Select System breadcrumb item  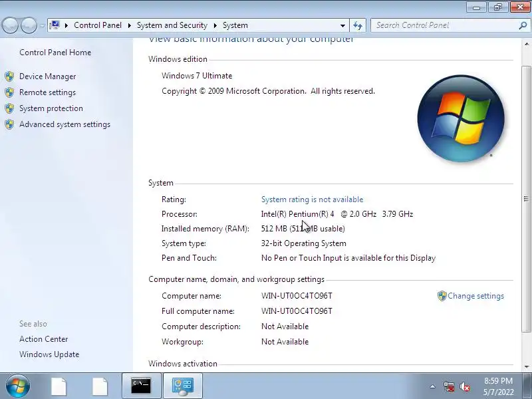pyautogui.click(x=235, y=25)
